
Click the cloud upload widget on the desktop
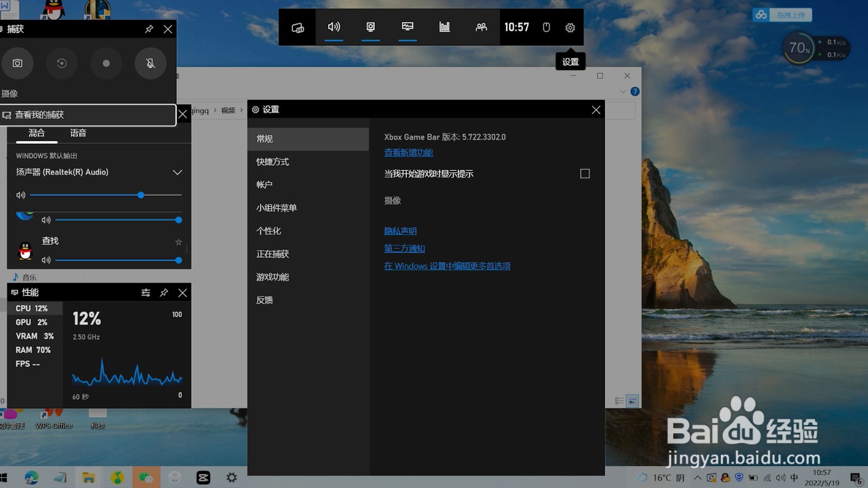(x=782, y=15)
